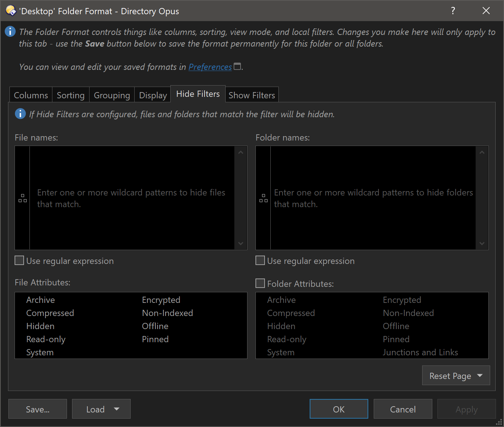Click the Directory Opus title bar icon
Image resolution: width=504 pixels, height=427 pixels.
tap(11, 11)
